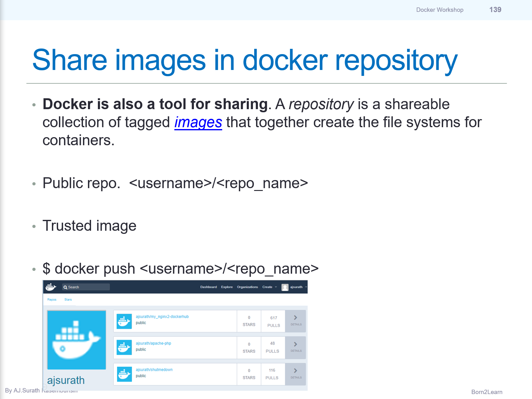This screenshot has height=399, width=532.
Task: Switch to the Stars tab
Action: pyautogui.click(x=68, y=299)
